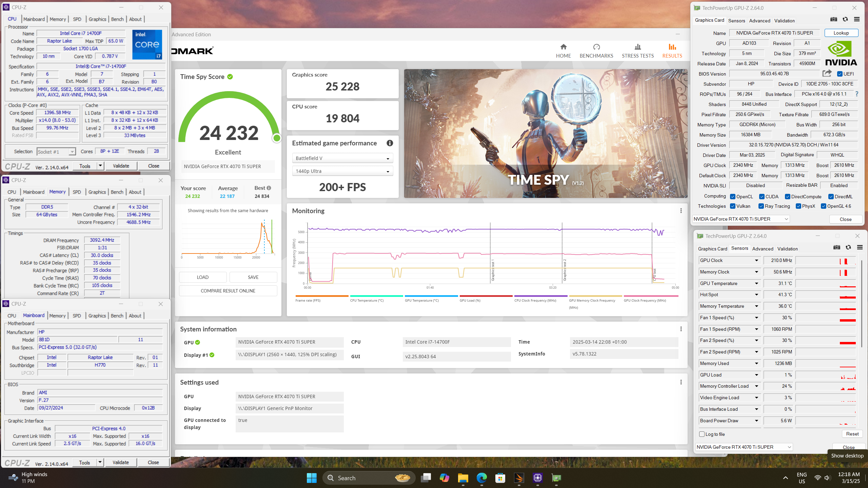Open 3DMark RESULTS chart icon
The width and height of the screenshot is (868, 488).
[672, 47]
